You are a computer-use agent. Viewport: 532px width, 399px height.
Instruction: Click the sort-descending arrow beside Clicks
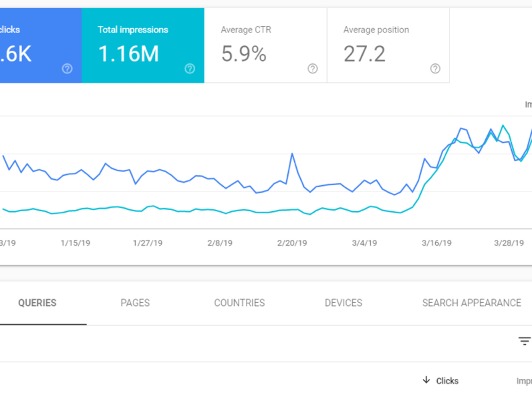(427, 380)
